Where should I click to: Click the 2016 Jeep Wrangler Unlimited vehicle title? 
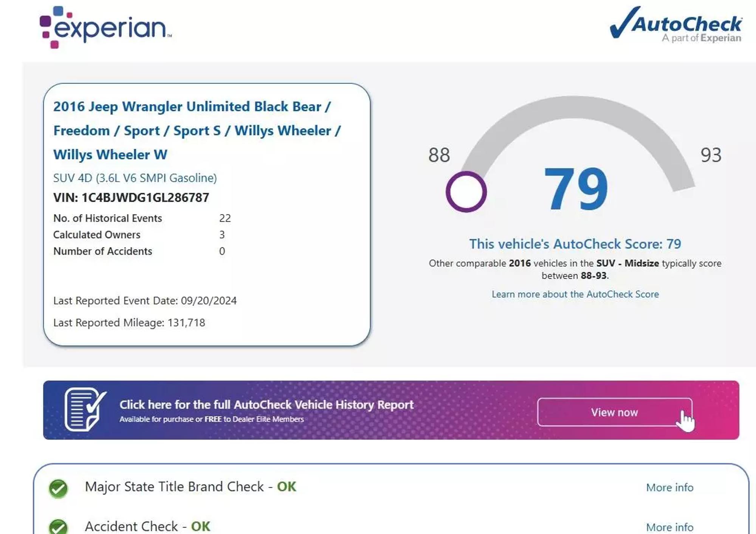coord(197,130)
